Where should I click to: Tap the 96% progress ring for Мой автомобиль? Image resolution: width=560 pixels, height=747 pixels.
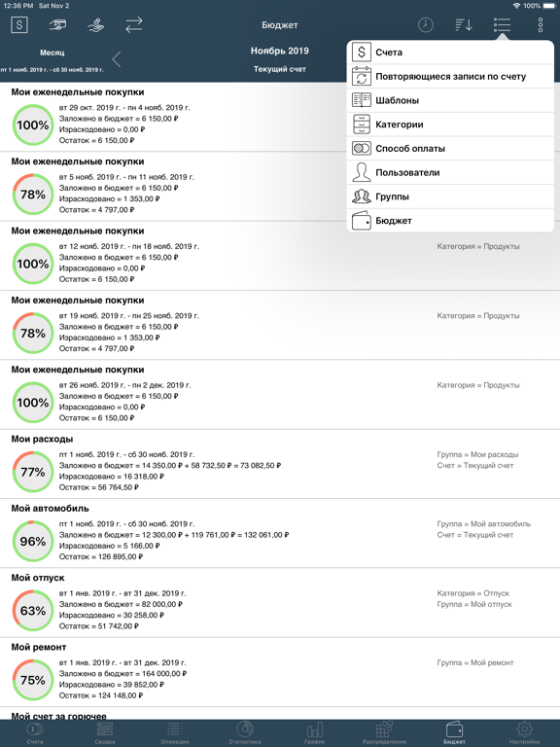pyautogui.click(x=33, y=541)
